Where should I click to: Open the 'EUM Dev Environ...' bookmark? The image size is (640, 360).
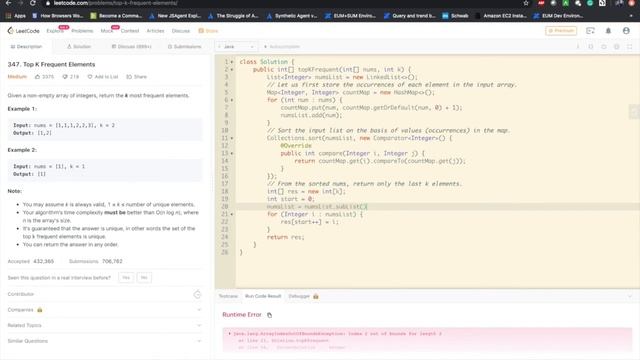(559, 16)
